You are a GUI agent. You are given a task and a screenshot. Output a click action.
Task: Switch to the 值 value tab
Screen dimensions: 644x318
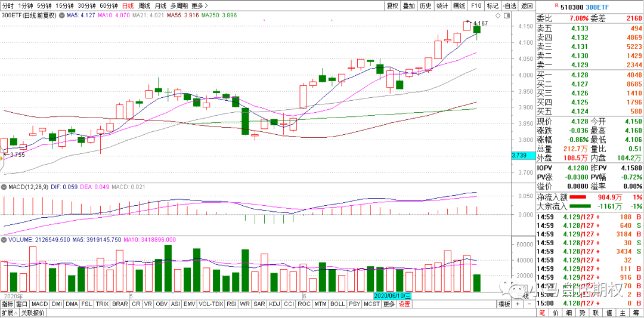(610, 313)
